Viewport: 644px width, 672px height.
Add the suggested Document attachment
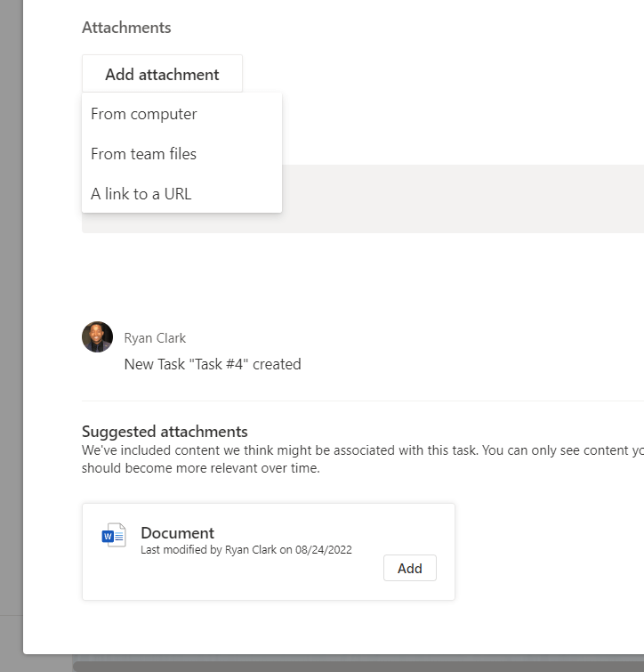click(x=410, y=568)
